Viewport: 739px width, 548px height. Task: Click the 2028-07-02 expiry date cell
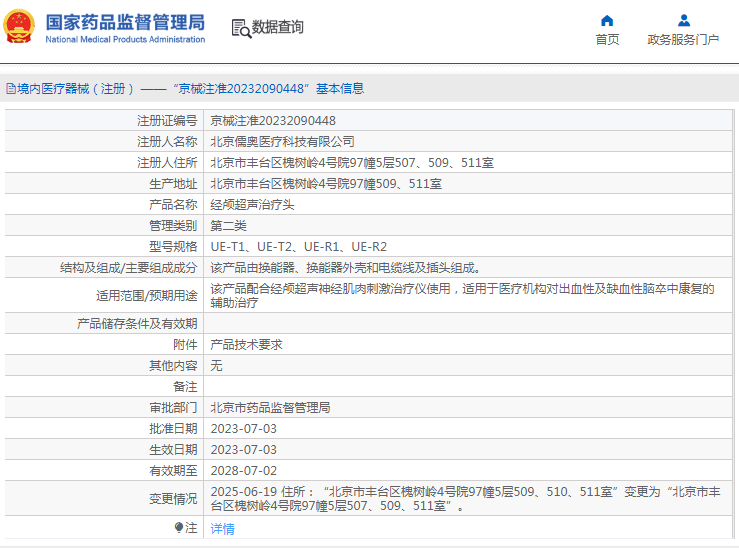coord(243,470)
